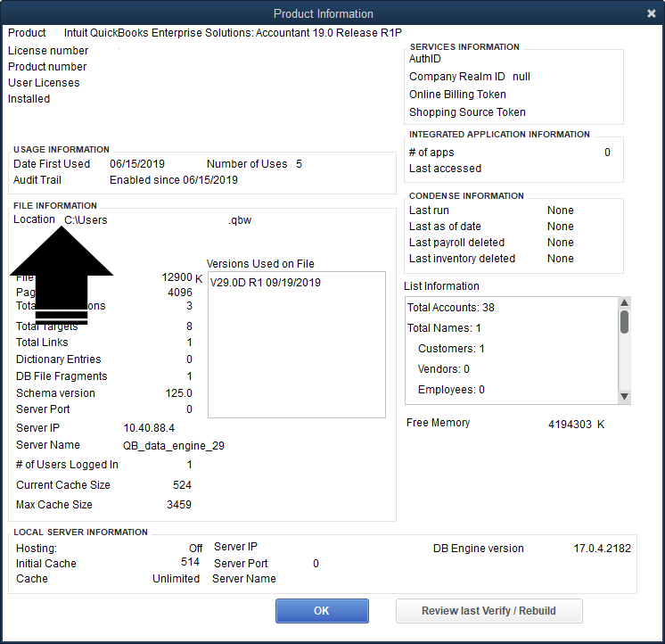Open Review last Verify / Rebuild
Image resolution: width=665 pixels, height=644 pixels.
click(489, 610)
